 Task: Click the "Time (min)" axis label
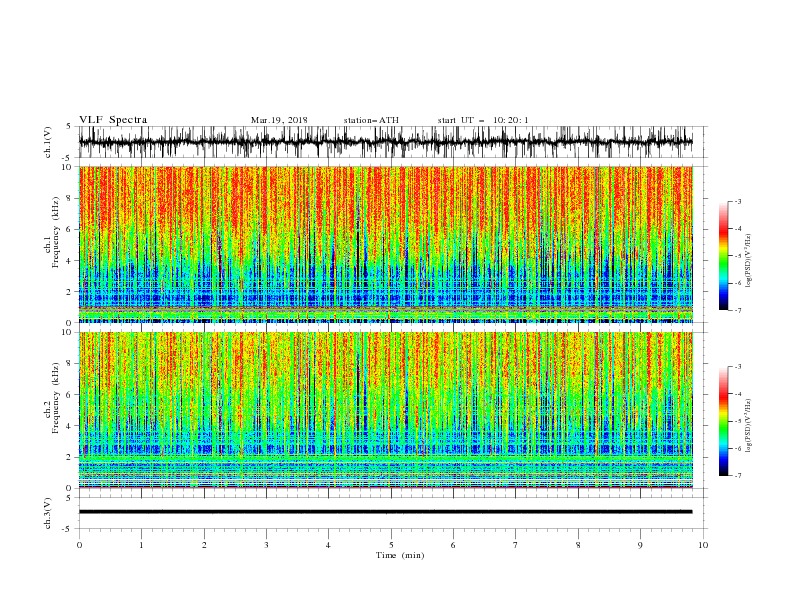400,555
